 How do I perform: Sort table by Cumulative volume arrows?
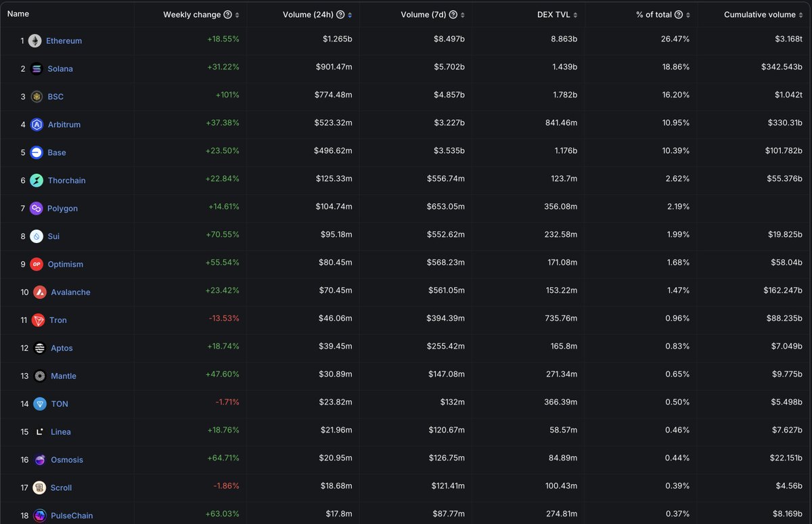pos(800,15)
